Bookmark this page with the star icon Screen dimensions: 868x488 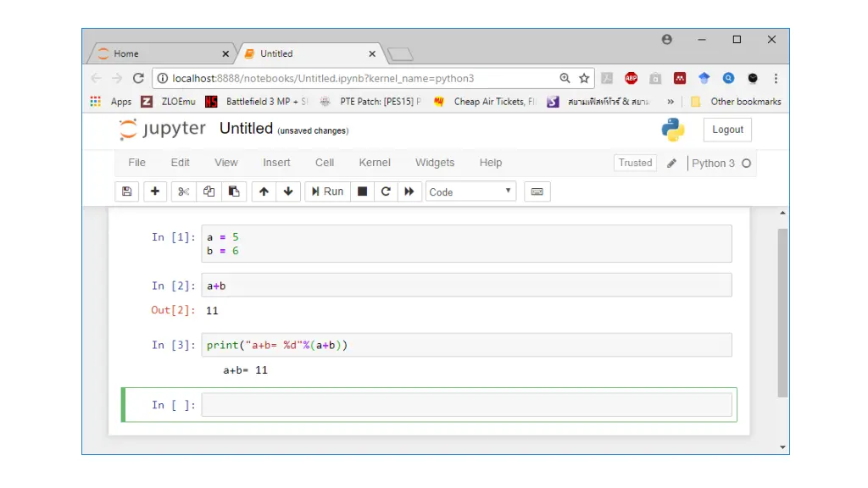point(584,78)
